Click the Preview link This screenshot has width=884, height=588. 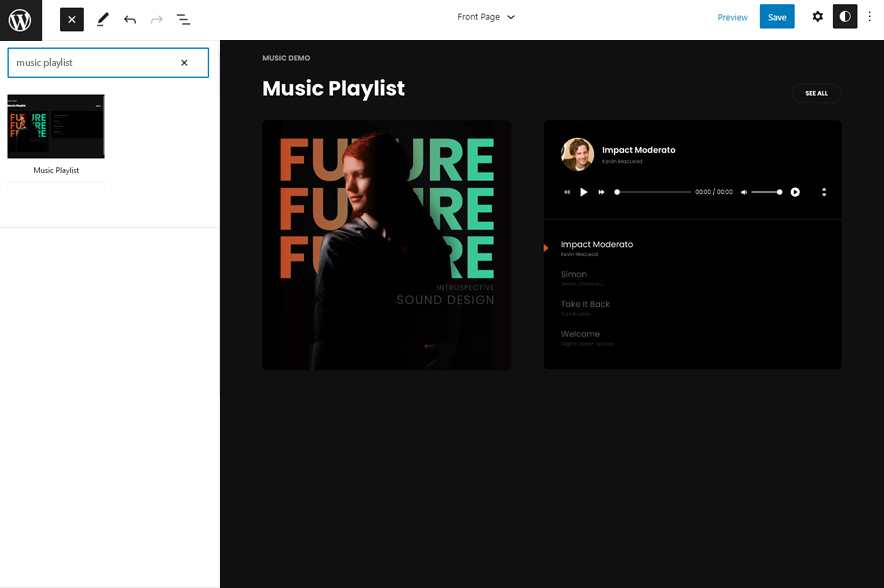733,17
